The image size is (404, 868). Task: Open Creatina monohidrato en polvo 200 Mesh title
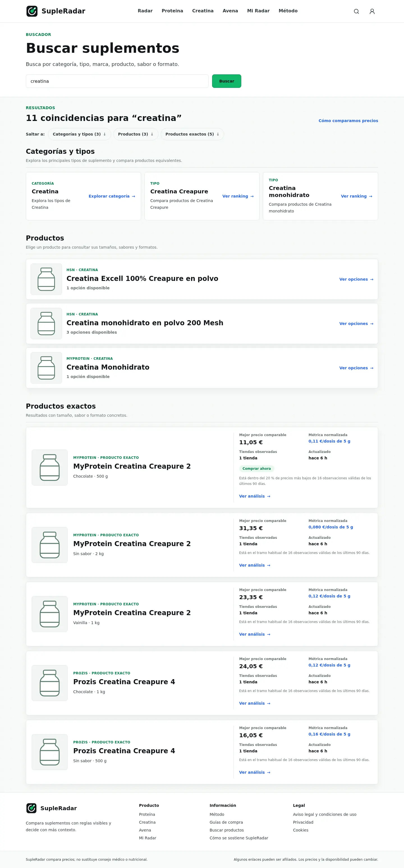tap(145, 323)
